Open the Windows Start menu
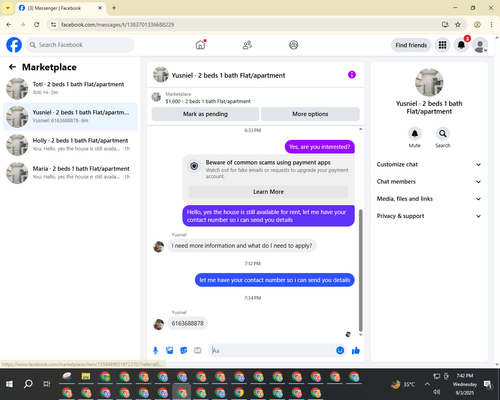 (x=9, y=384)
